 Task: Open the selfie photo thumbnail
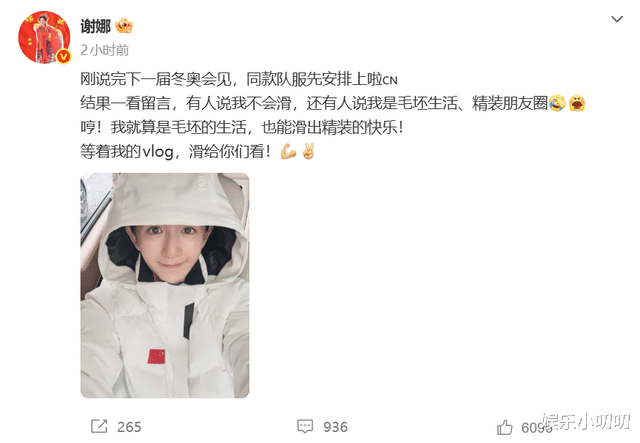[165, 285]
